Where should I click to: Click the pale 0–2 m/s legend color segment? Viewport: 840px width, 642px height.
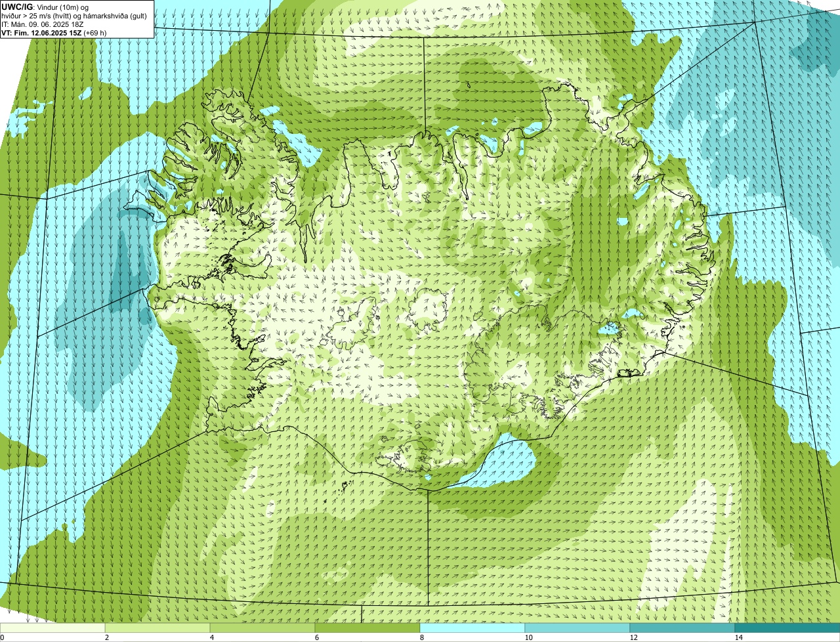(x=52, y=628)
